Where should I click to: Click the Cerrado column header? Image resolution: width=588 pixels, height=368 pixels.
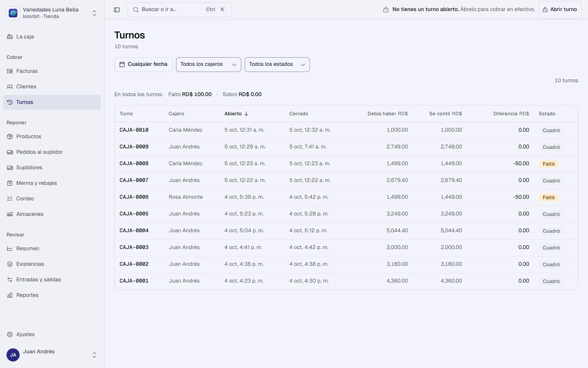click(299, 114)
